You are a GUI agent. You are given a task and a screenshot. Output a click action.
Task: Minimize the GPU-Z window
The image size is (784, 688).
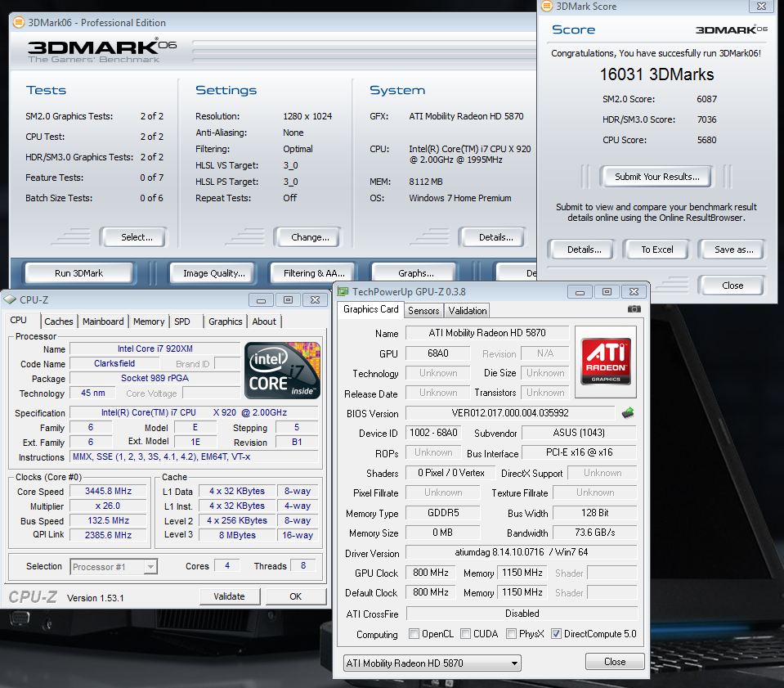click(580, 292)
